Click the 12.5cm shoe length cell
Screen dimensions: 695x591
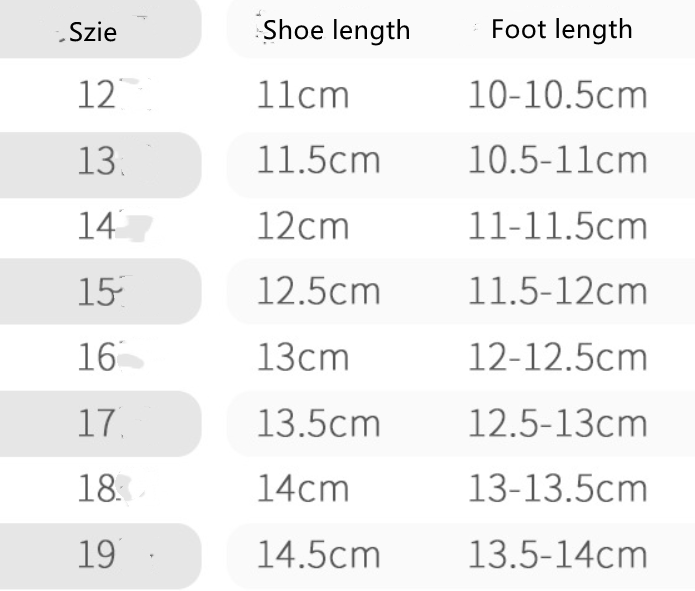(319, 291)
